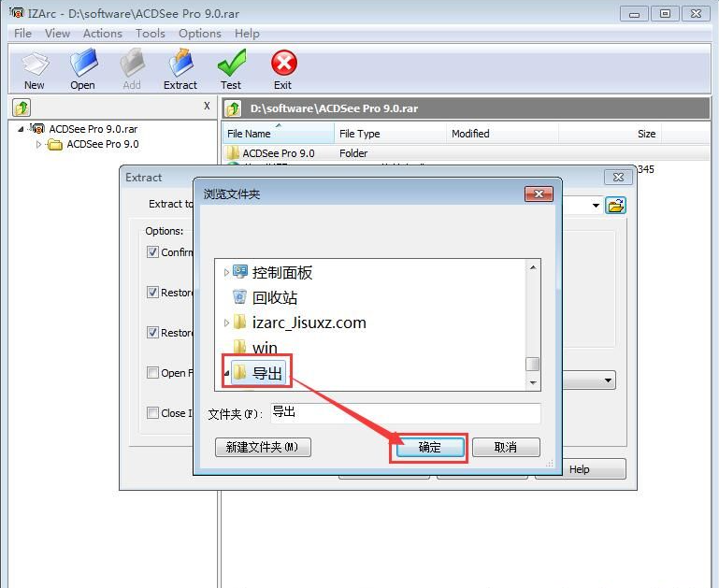Sort by File Name column header
The width and height of the screenshot is (719, 588).
(x=278, y=134)
